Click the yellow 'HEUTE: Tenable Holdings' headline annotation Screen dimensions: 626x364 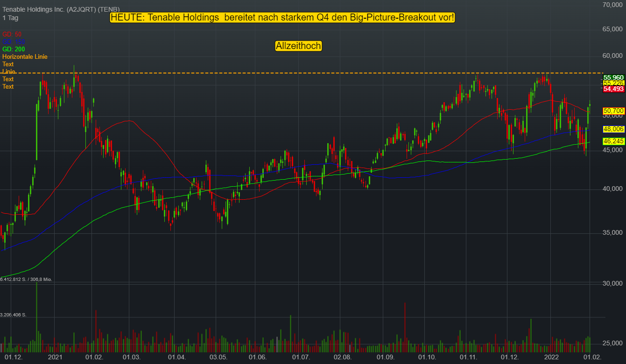click(x=282, y=17)
